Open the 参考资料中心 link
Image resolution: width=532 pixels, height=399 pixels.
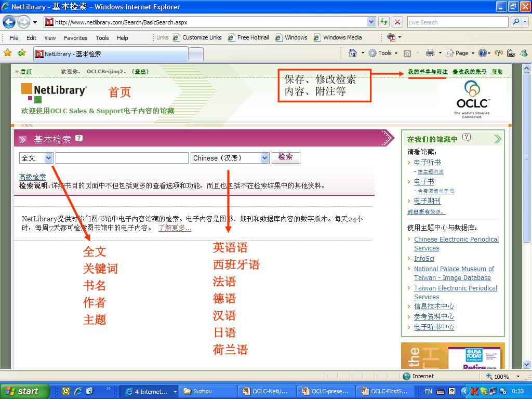[434, 316]
